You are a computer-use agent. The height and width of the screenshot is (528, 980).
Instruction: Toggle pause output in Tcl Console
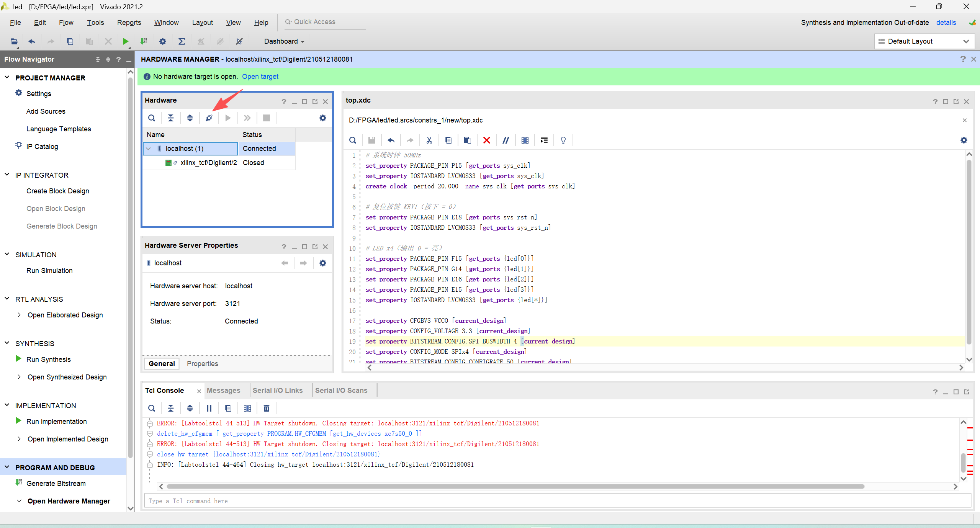(x=209, y=408)
